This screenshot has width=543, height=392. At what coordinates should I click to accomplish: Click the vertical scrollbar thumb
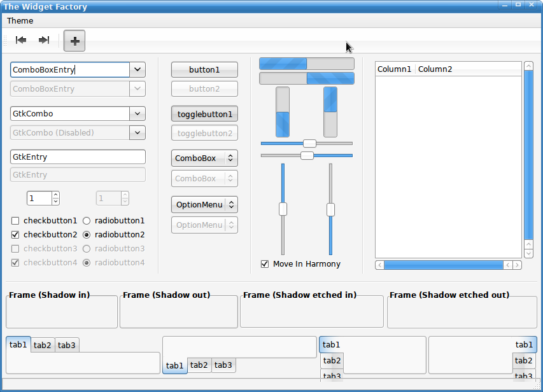point(528,155)
